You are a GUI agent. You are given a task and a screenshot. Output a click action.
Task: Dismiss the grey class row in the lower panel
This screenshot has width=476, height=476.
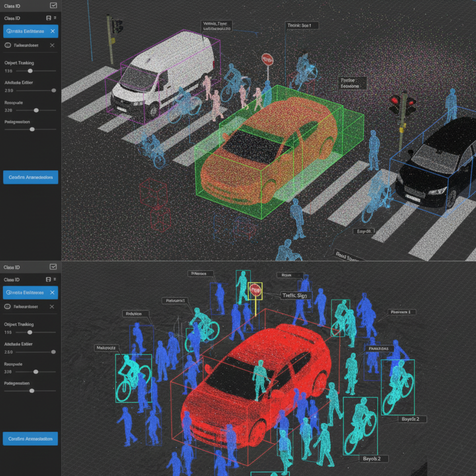[52, 306]
